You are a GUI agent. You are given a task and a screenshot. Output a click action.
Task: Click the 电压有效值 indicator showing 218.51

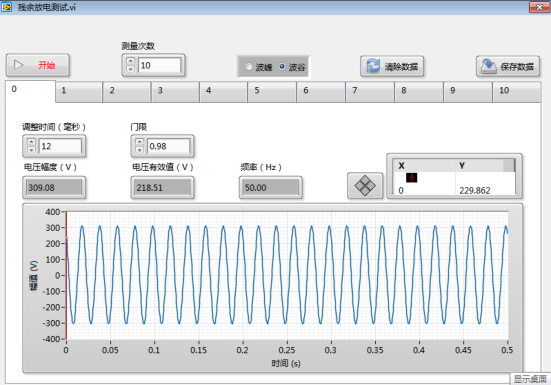[x=162, y=188]
